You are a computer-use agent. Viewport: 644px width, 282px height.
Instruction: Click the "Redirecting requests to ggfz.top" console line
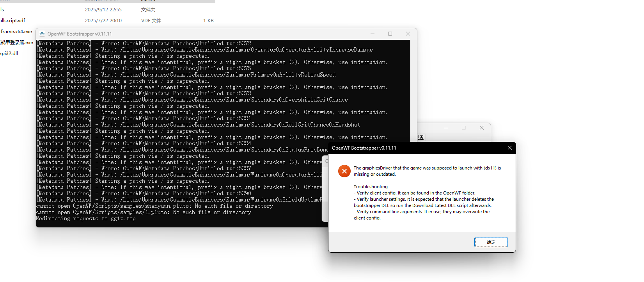tap(86, 219)
